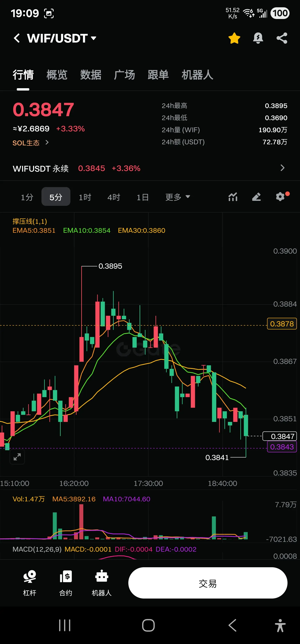Click the 24h额 (USDT) value 72.78万
The height and width of the screenshot is (644, 300).
(275, 142)
